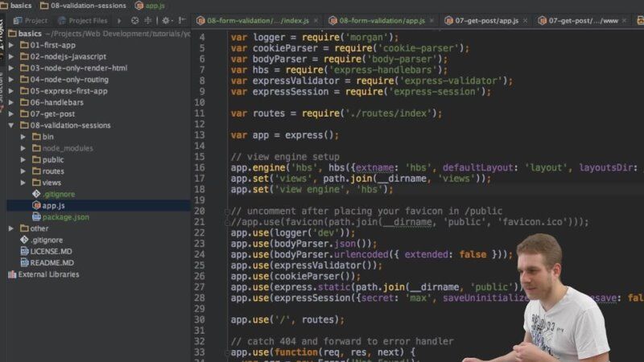Select the 07-get-post folder row
The height and width of the screenshot is (362, 644).
click(98, 114)
